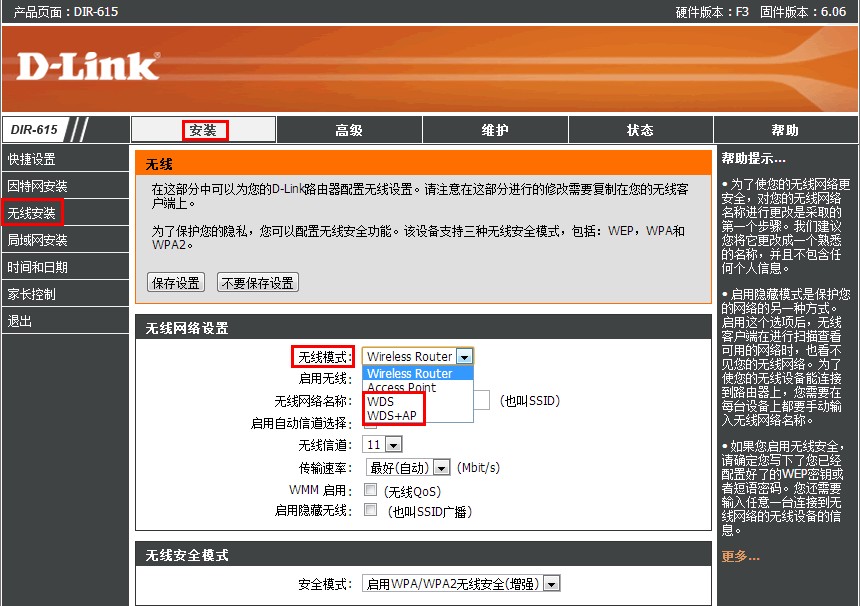Click the DIR-615 model label beside the tabs
This screenshot has width=860, height=606.
coord(34,130)
